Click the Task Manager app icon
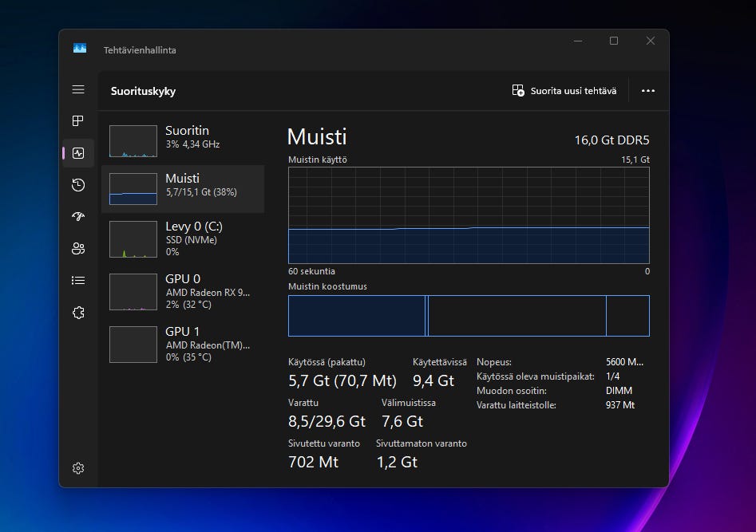756x532 pixels. (80, 48)
